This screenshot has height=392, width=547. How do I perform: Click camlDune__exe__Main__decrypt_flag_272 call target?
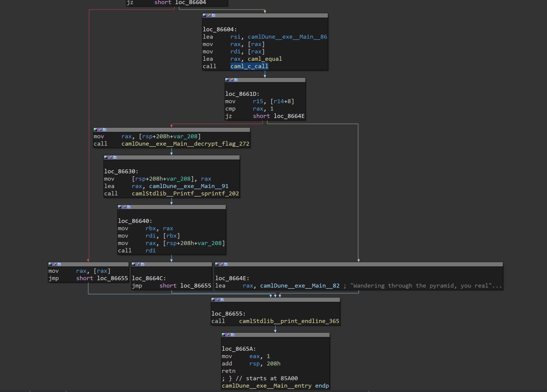coord(185,144)
